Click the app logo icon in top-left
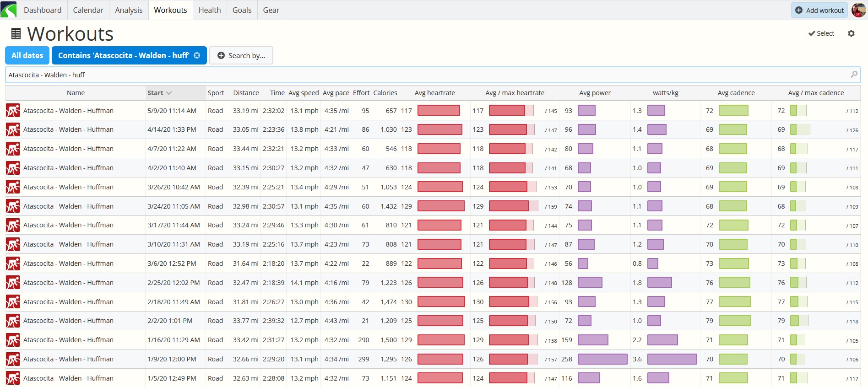This screenshot has width=868, height=387. pyautogui.click(x=9, y=10)
